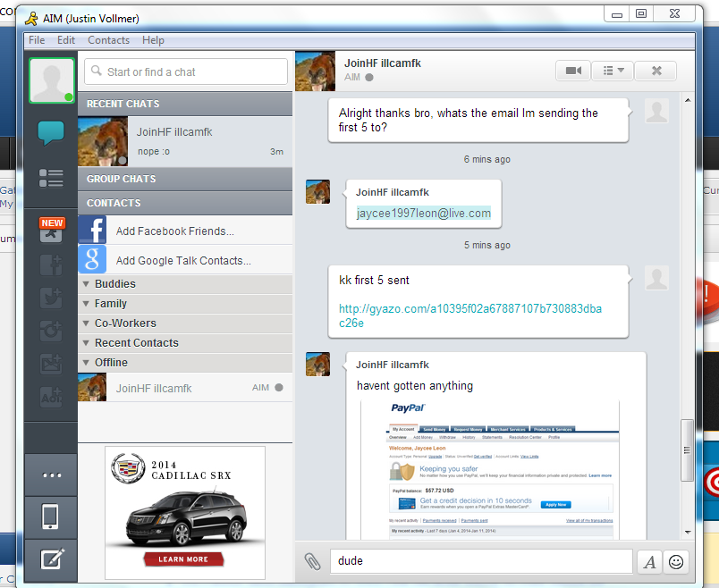Viewport: 719px width, 588px height.
Task: Add Twitter account from sidebar icon
Action: point(51,298)
